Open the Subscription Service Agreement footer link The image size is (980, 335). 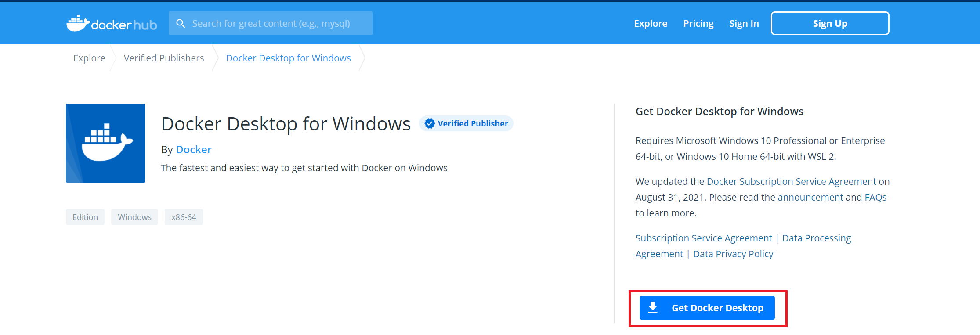(704, 238)
